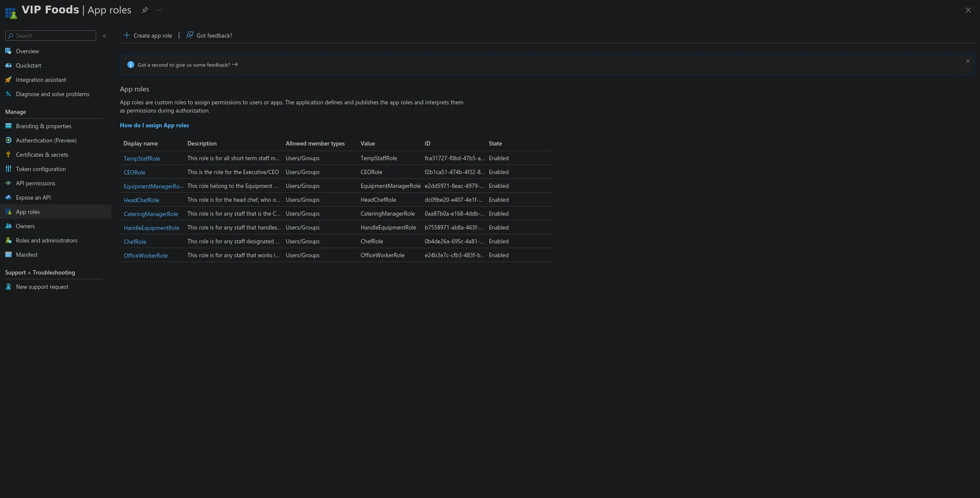Open the more options ellipsis in header
The width and height of the screenshot is (980, 498).
coord(159,10)
